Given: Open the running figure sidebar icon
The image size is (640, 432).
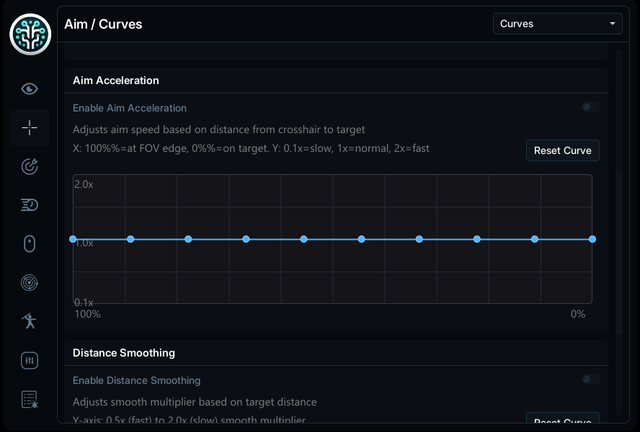Looking at the screenshot, I should click(x=29, y=321).
